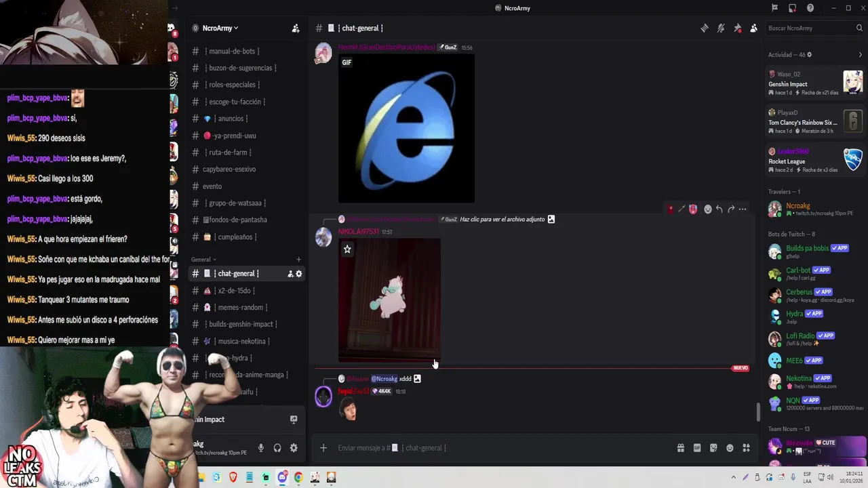
Task: Click the @Ncroakg mention in reply
Action: pyautogui.click(x=384, y=379)
